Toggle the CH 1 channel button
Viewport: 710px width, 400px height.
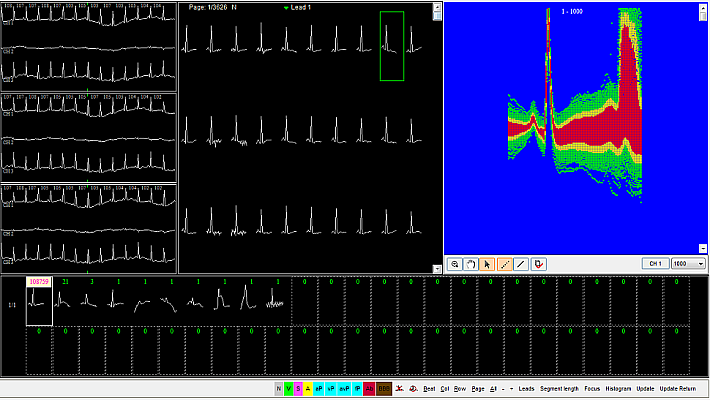pos(656,264)
